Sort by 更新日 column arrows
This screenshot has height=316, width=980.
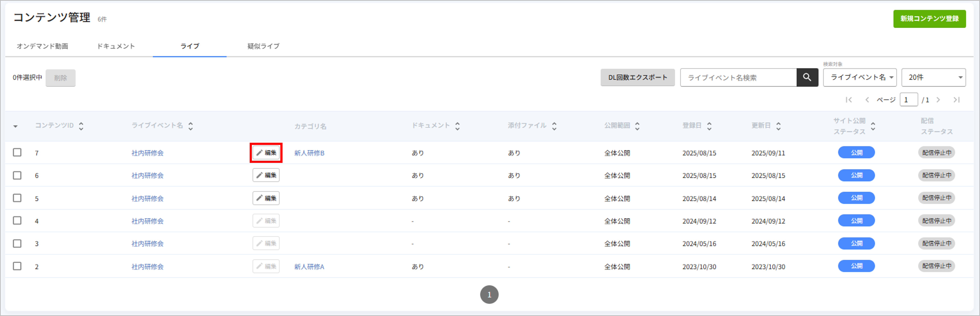(778, 126)
